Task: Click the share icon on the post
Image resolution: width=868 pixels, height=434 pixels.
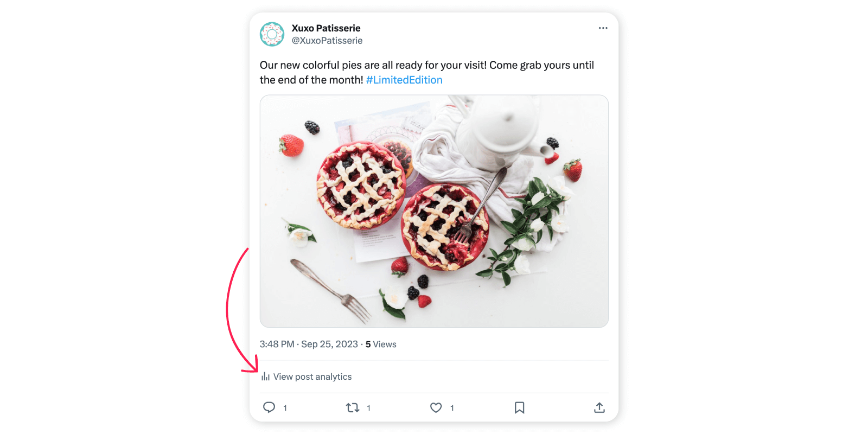Action: tap(599, 407)
